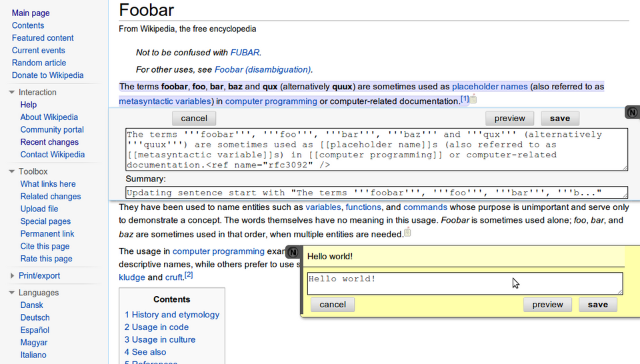Open Current events link
Screen dimensions: 640x364
39,50
